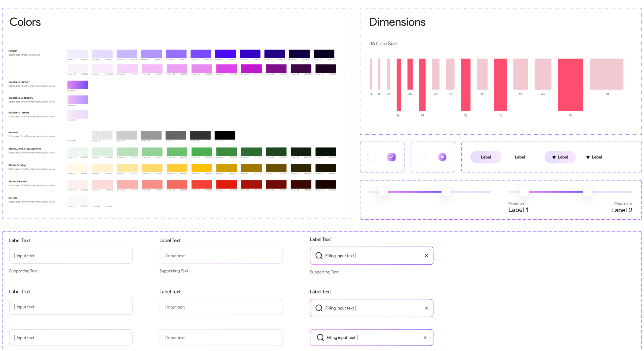
Task: Select the highlighted Label chip without a star
Action: tap(486, 157)
